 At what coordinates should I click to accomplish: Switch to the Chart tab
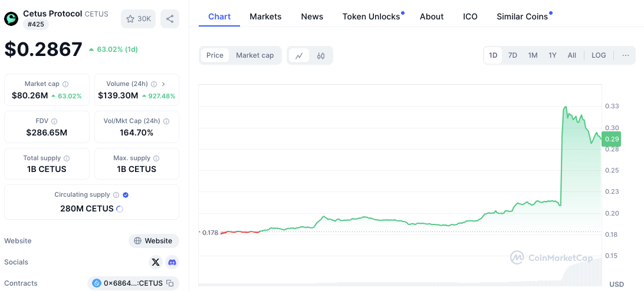219,17
